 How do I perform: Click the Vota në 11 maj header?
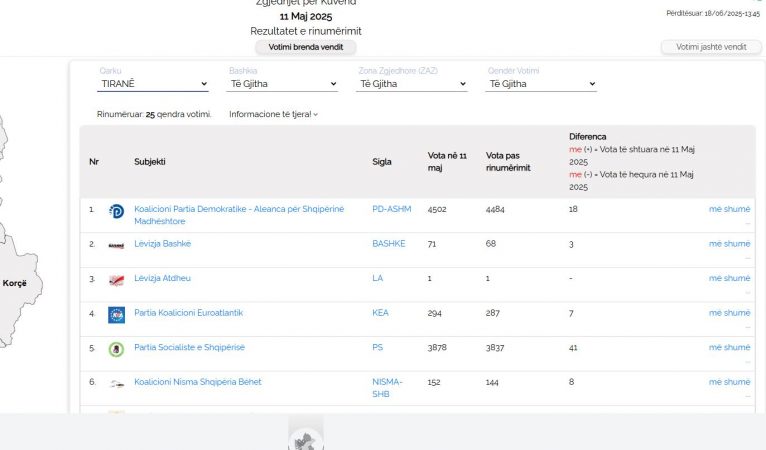click(447, 162)
